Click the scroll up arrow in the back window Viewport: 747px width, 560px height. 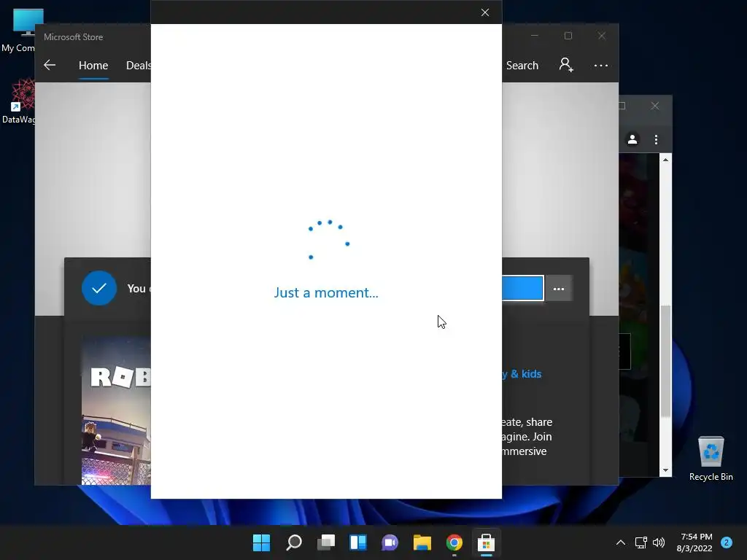click(x=665, y=160)
